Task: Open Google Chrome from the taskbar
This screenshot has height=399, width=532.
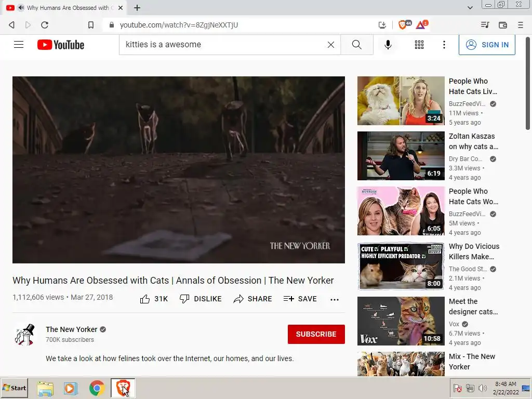Action: [x=97, y=388]
